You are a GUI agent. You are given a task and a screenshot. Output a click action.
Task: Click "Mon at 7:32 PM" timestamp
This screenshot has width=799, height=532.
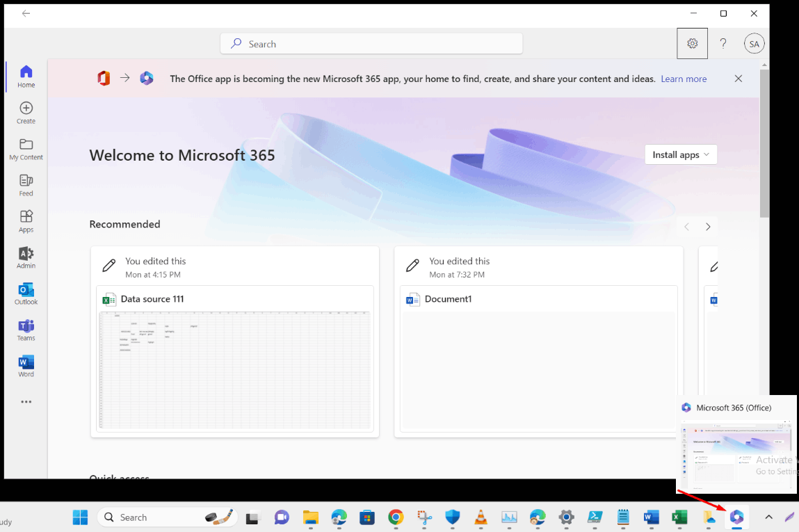pyautogui.click(x=457, y=275)
